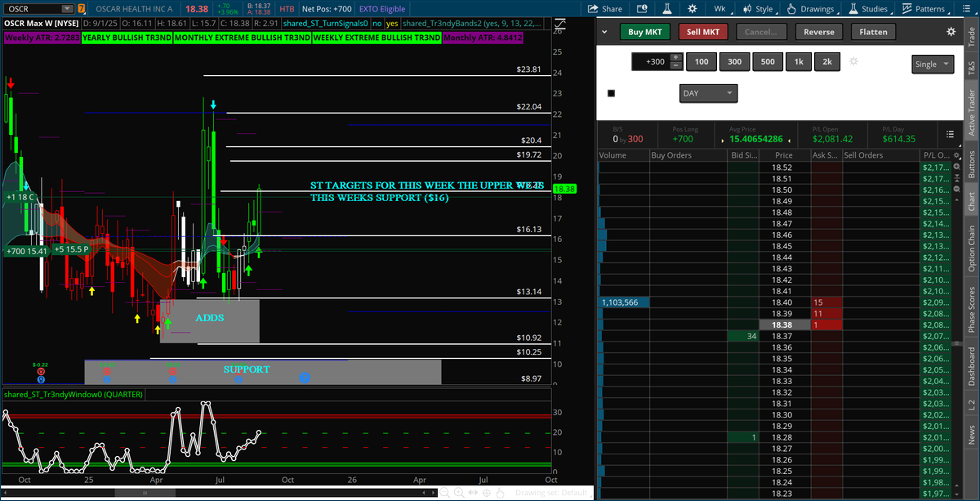The height and width of the screenshot is (501, 980).
Task: Click the flask icon beside the settings gear
Action: [666, 9]
